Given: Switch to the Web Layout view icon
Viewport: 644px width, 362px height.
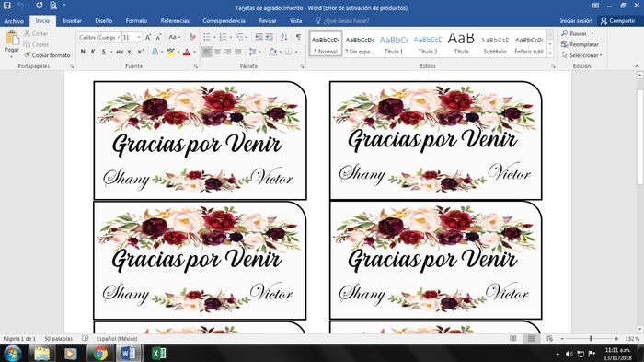Looking at the screenshot, I should pyautogui.click(x=549, y=339).
